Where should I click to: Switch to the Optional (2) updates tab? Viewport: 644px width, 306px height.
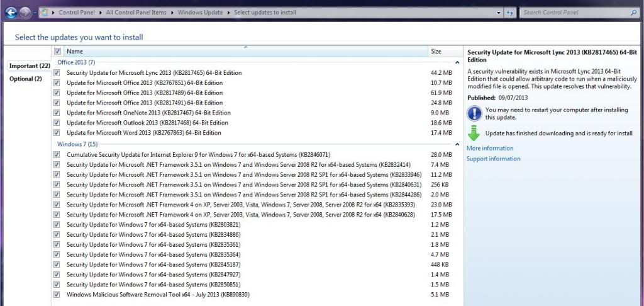(26, 79)
